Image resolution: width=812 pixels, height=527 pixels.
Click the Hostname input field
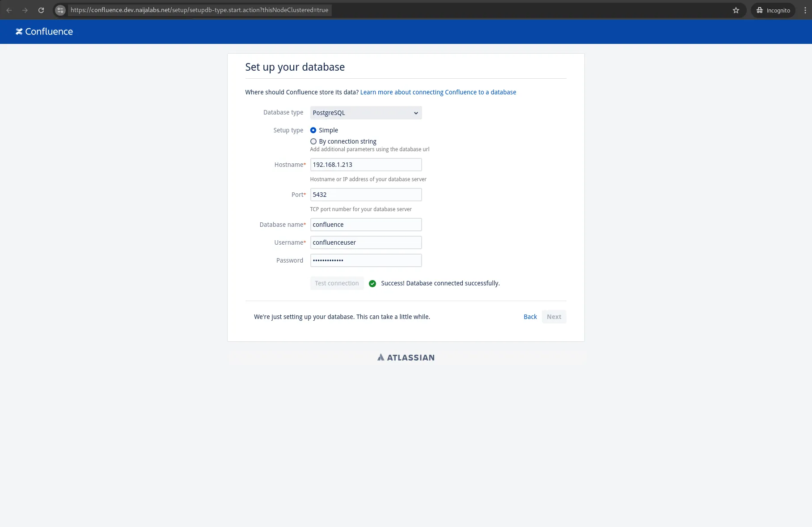pos(366,165)
